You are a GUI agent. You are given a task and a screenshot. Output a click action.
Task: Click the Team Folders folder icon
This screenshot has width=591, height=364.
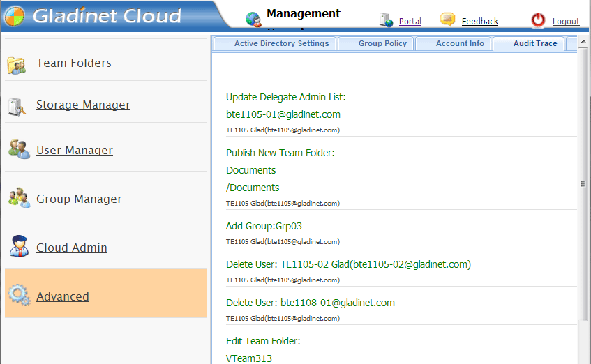[x=17, y=65]
